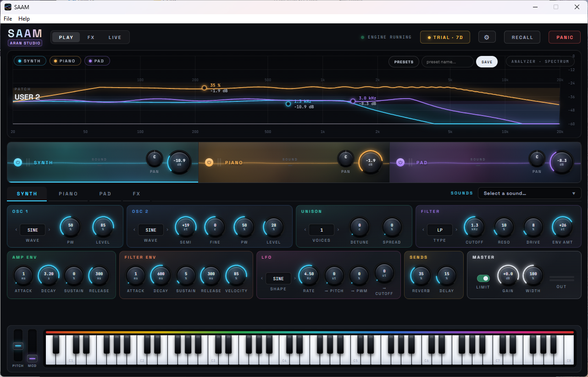Click the AMP ENV DECAY knob
This screenshot has height=377, width=588.
pos(49,275)
